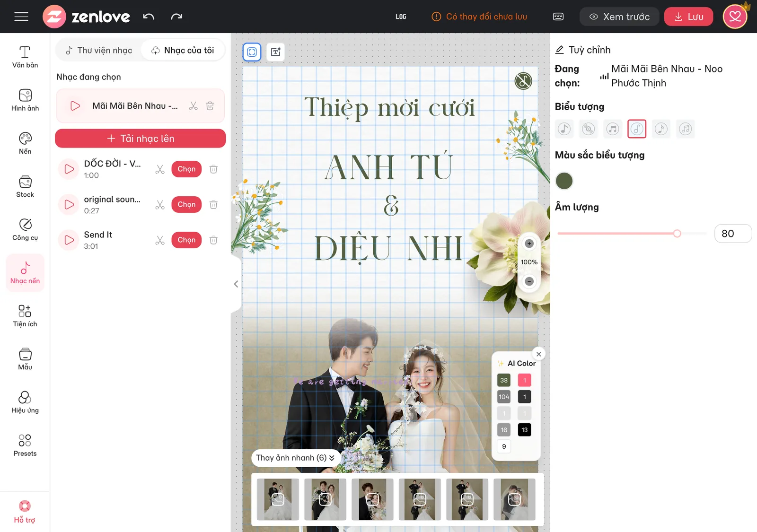
Task: Close the AI Color panel
Action: click(538, 354)
